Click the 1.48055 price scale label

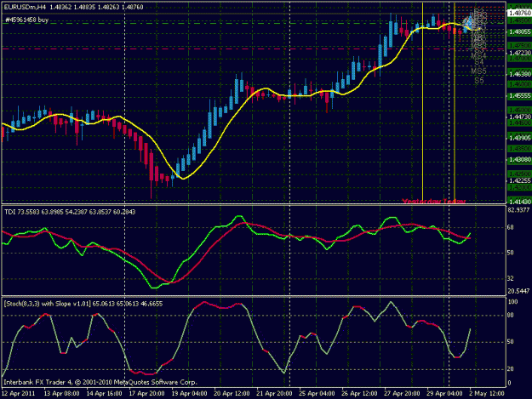(519, 31)
